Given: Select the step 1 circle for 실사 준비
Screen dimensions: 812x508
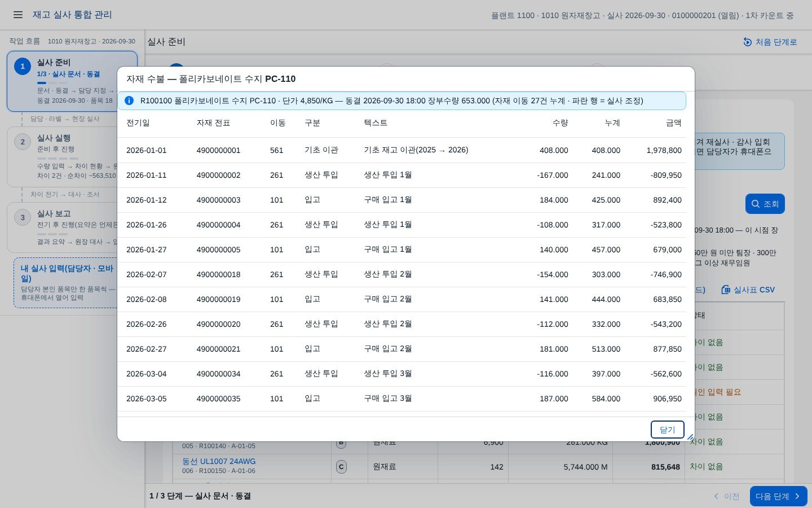Looking at the screenshot, I should 23,66.
